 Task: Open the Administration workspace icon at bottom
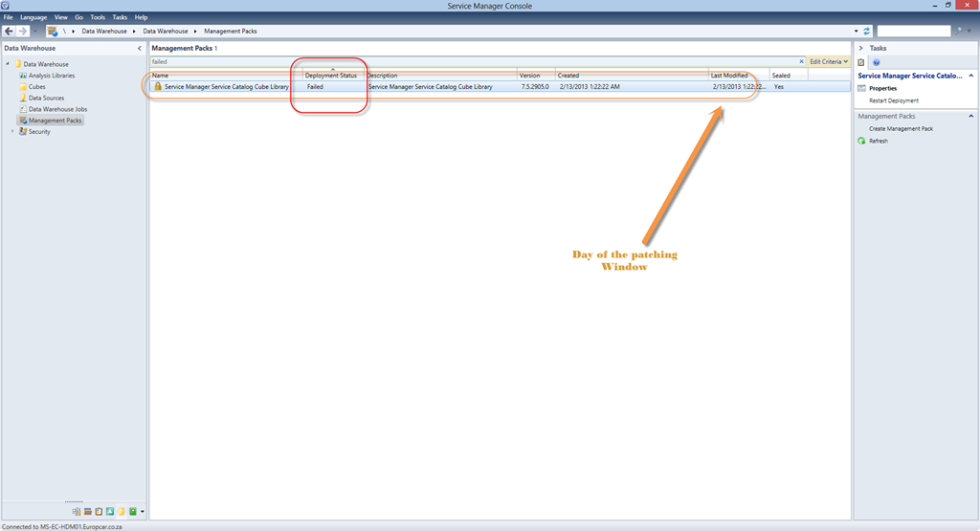click(77, 512)
